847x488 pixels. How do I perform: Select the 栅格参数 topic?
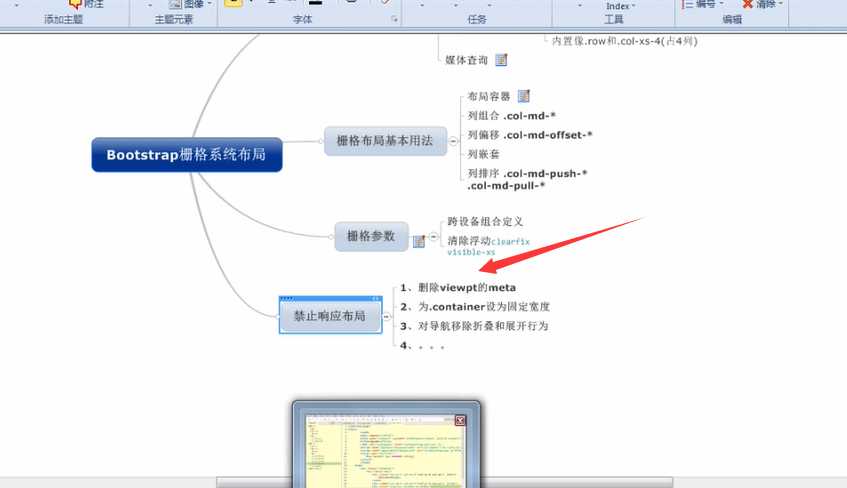371,236
